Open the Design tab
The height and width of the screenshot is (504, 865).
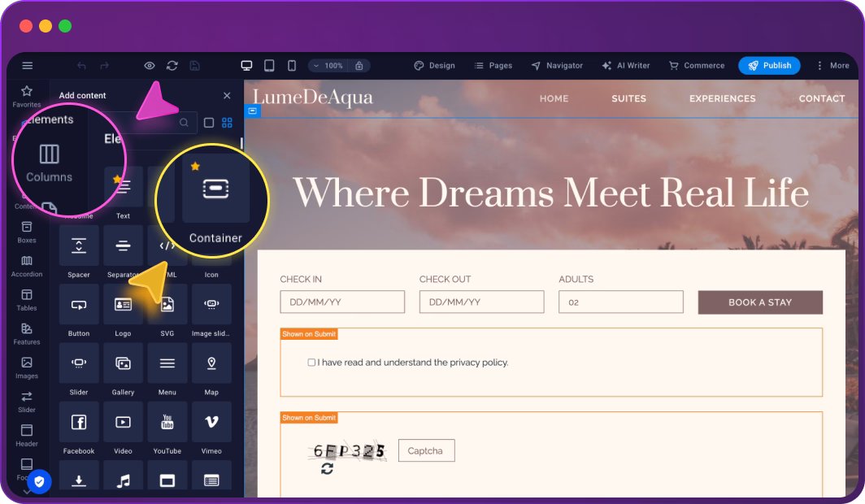coord(434,66)
